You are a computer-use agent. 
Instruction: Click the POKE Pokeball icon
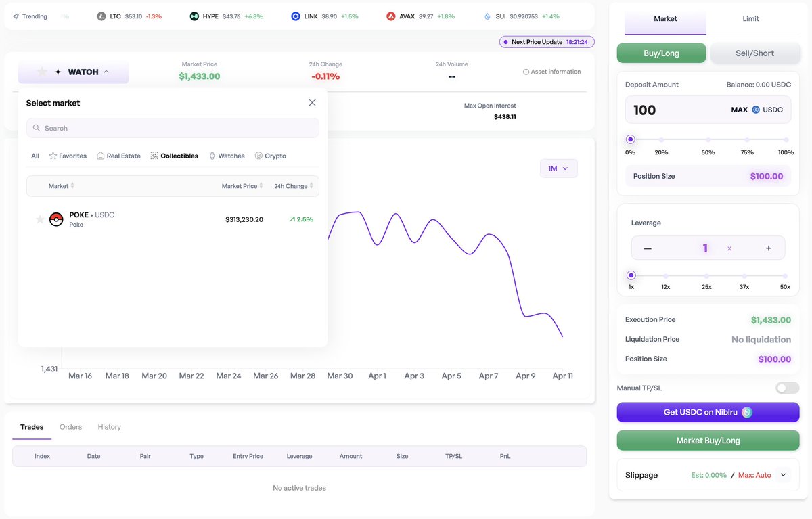(56, 219)
